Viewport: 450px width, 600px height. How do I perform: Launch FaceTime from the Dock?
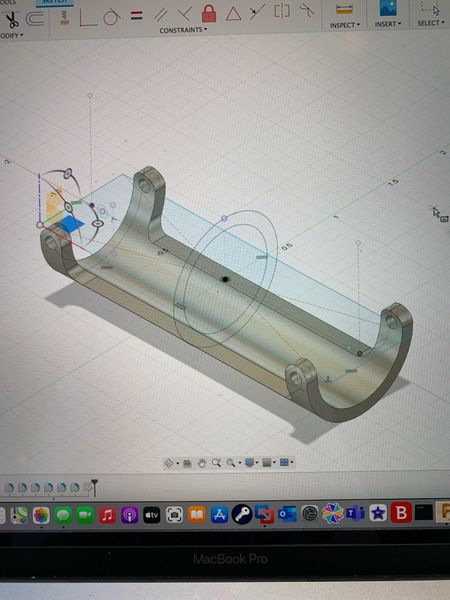pos(85,515)
